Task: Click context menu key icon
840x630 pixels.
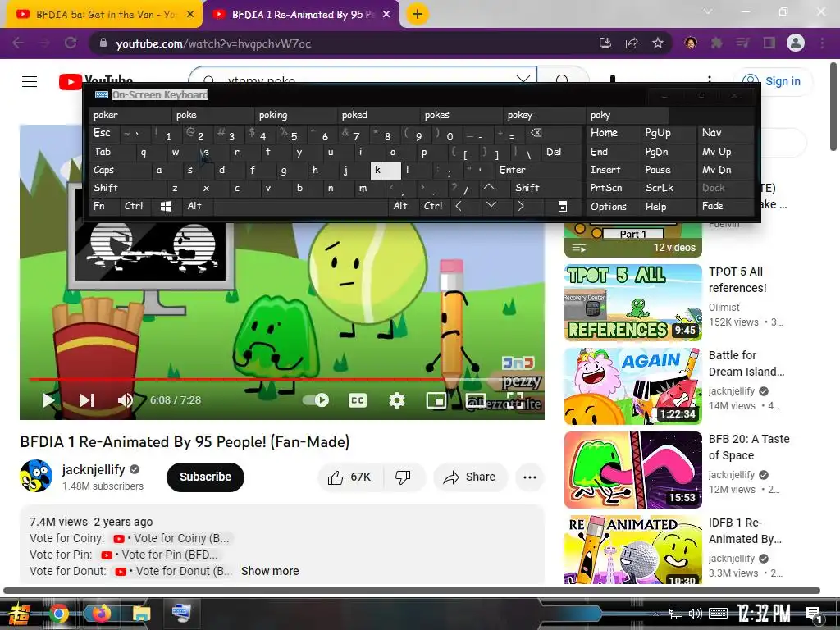Action: coord(563,206)
